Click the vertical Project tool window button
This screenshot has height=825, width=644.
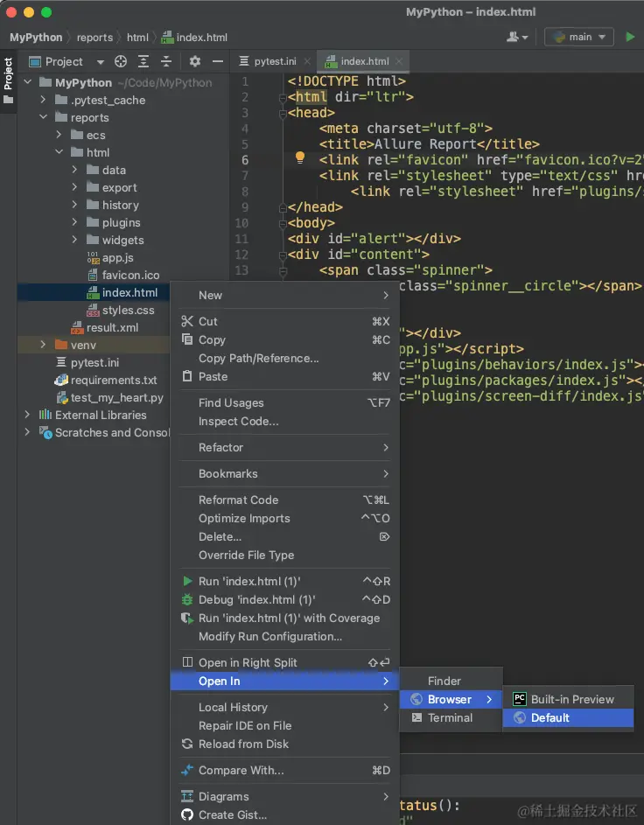click(8, 80)
